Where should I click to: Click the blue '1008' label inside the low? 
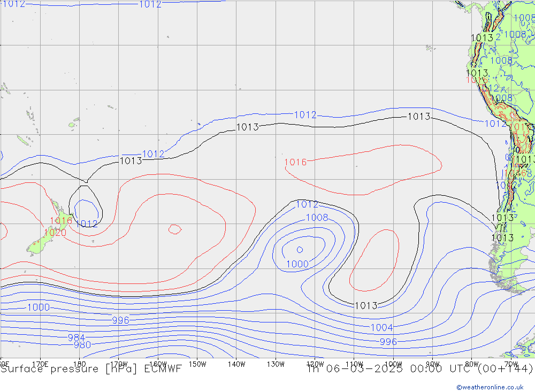317,218
